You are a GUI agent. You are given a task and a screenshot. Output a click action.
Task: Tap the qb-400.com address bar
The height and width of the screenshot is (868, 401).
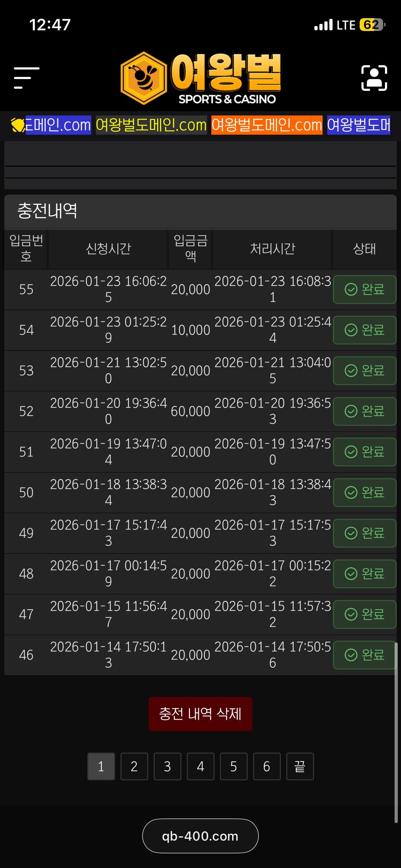pyautogui.click(x=200, y=836)
